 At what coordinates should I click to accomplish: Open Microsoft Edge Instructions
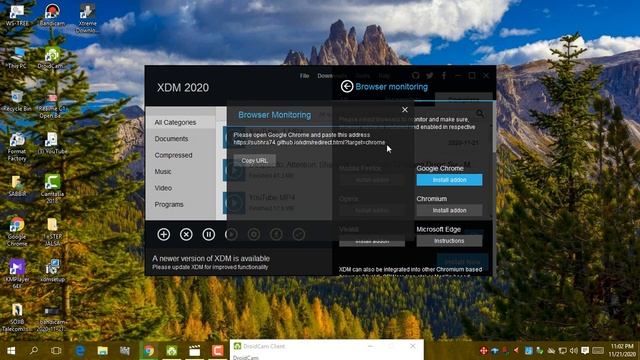pyautogui.click(x=449, y=241)
